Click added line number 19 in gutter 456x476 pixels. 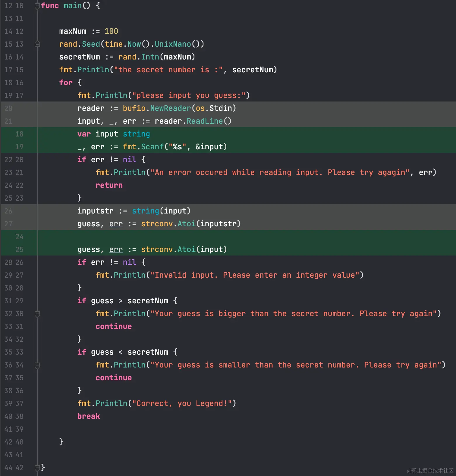click(x=19, y=147)
